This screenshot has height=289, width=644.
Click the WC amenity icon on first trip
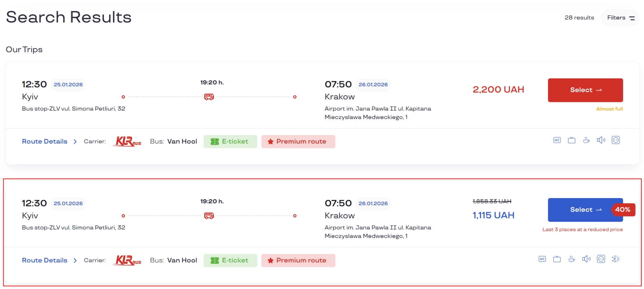click(557, 140)
